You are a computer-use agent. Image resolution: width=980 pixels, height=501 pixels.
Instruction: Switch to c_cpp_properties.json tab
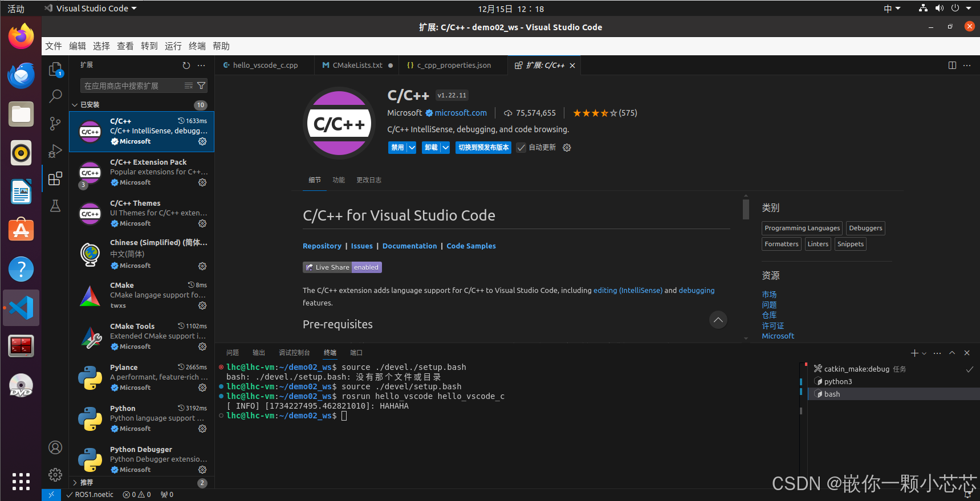tap(453, 66)
